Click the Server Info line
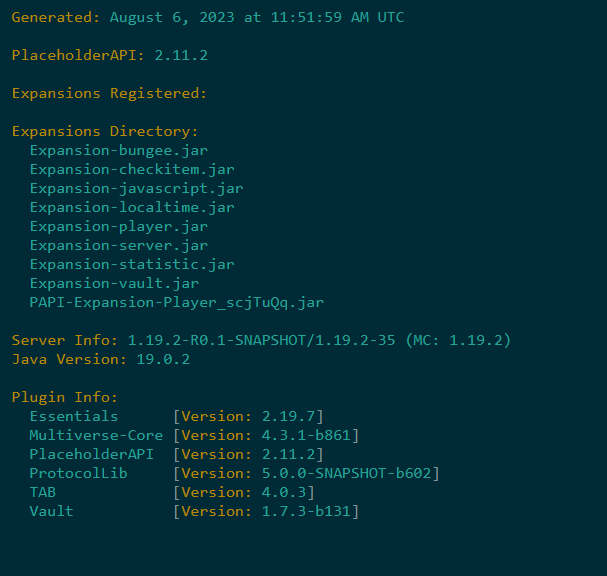This screenshot has height=576, width=607. click(261, 340)
